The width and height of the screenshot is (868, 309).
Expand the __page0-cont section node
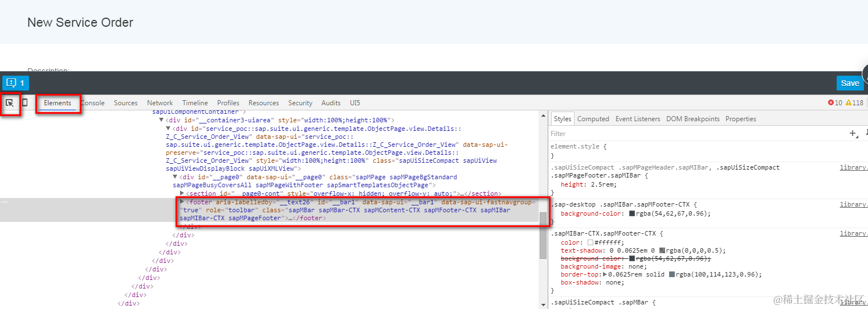click(182, 193)
